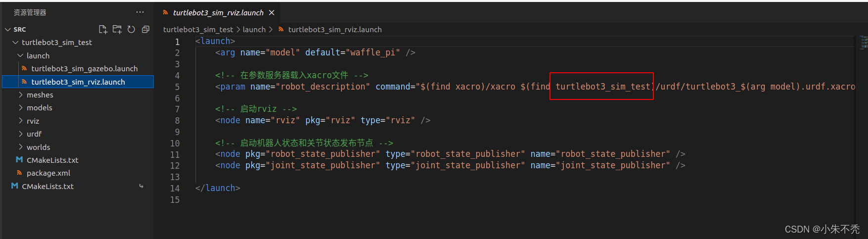This screenshot has width=868, height=239.
Task: Close the turtlebot3_sim_rviz.launch tab
Action: click(272, 12)
